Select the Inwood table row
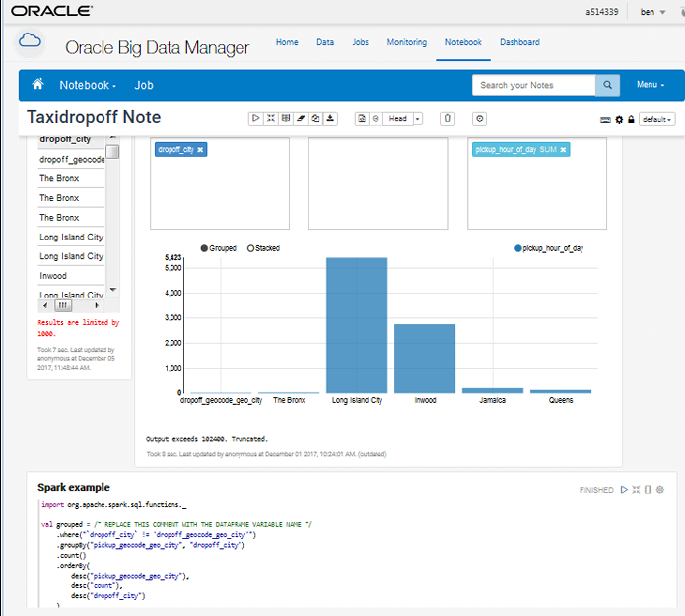 [71, 276]
